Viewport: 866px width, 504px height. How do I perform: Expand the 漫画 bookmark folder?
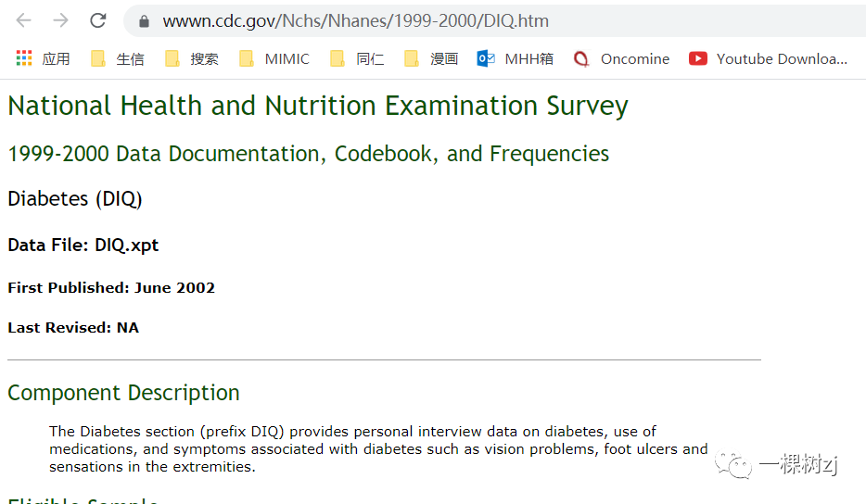[431, 58]
